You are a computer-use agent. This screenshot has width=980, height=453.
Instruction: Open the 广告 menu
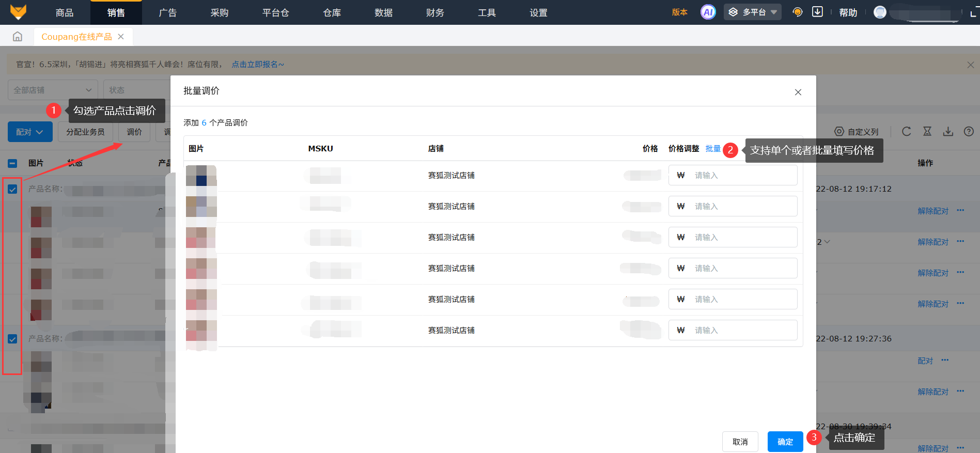[x=168, y=12]
